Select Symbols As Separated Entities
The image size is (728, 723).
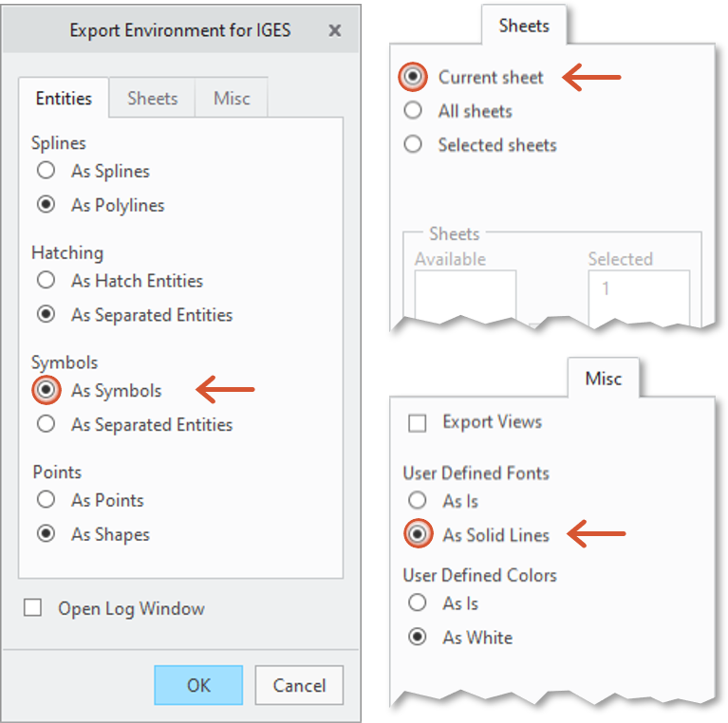[46, 425]
